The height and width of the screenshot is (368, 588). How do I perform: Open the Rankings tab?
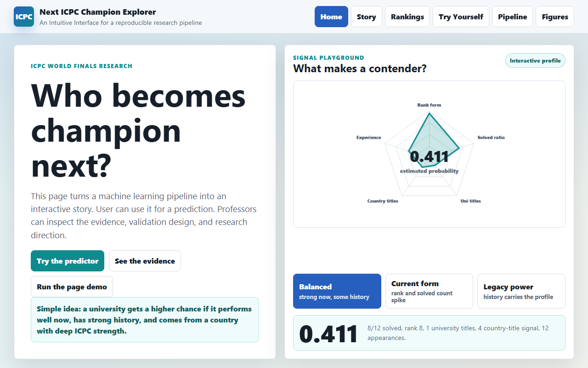407,17
